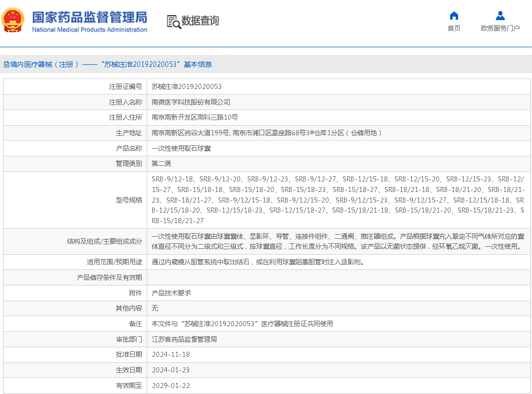Go to 首页 label link
This screenshot has height=394, width=532.
454,28
